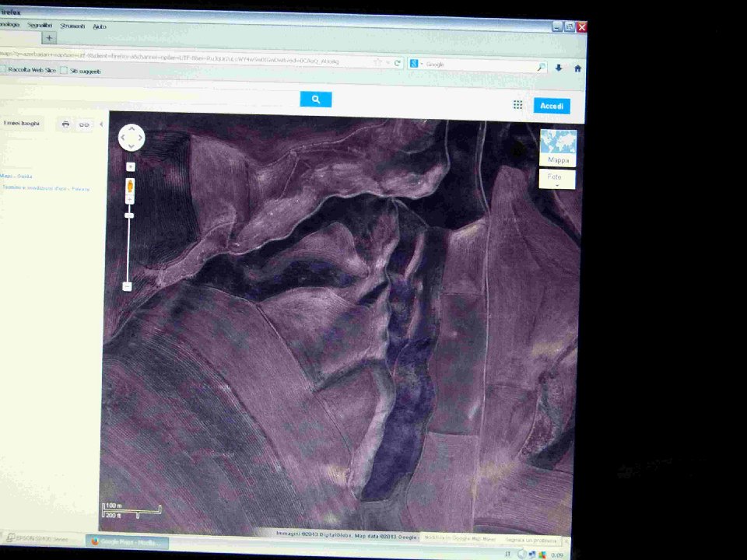Get the map link via chain icon
Viewport: 747px width, 560px height.
pos(84,124)
